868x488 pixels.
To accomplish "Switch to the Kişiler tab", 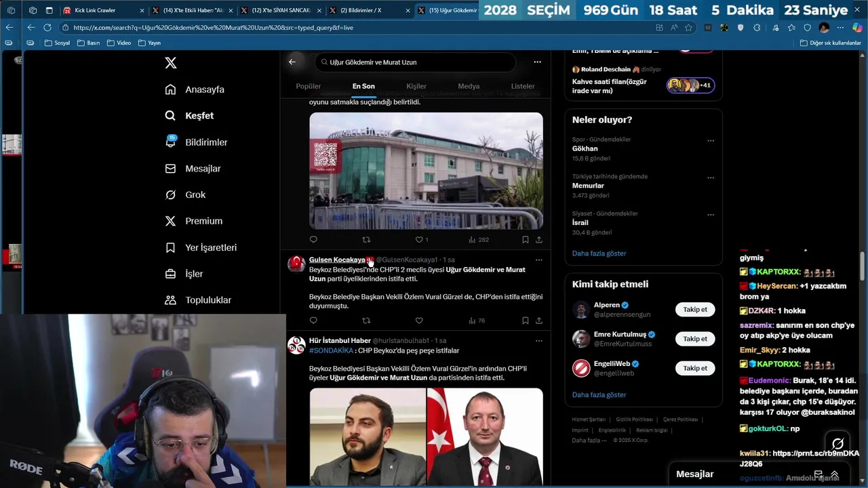I will point(416,86).
